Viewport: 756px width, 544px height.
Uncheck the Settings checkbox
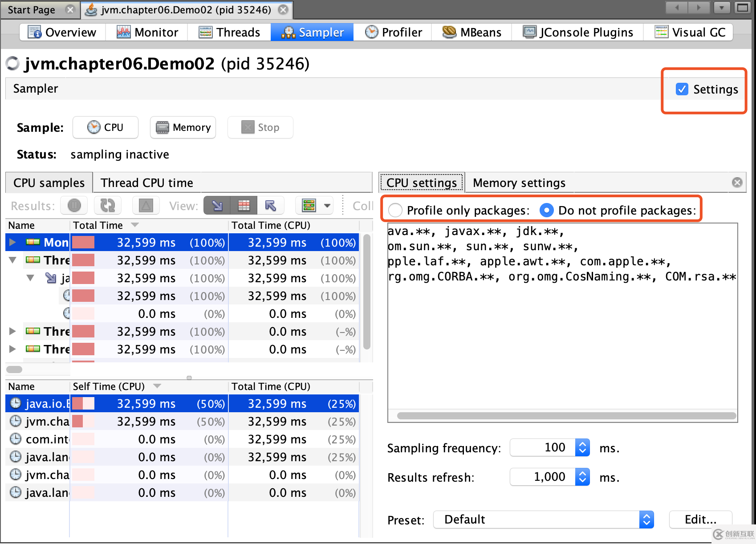(x=682, y=89)
